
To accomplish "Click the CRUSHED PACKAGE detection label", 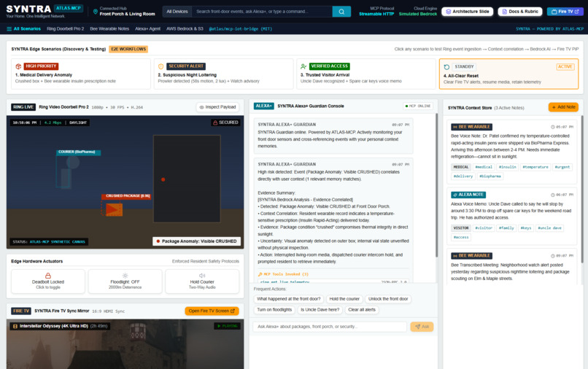I will (126, 196).
